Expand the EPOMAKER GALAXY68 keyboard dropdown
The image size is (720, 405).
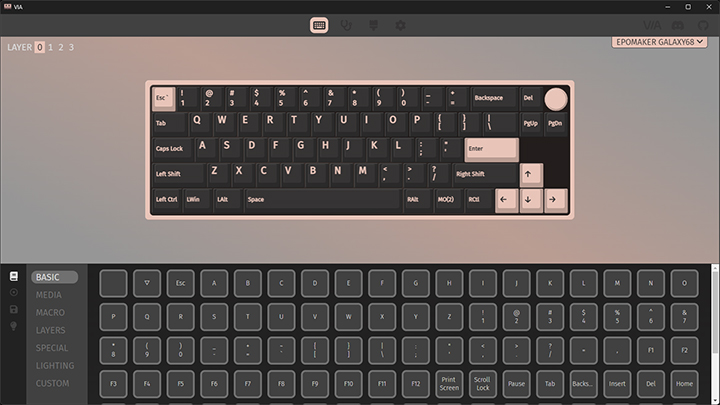pyautogui.click(x=658, y=43)
